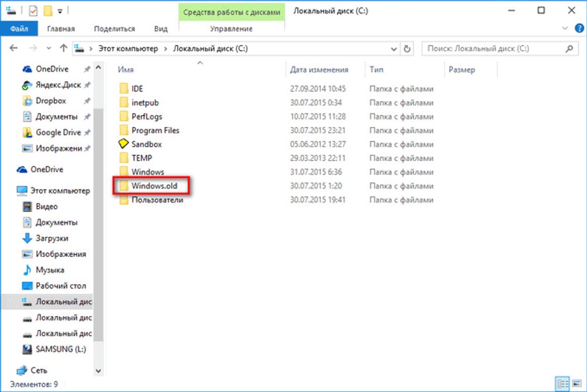Open the recent locations dropdown

[48, 48]
